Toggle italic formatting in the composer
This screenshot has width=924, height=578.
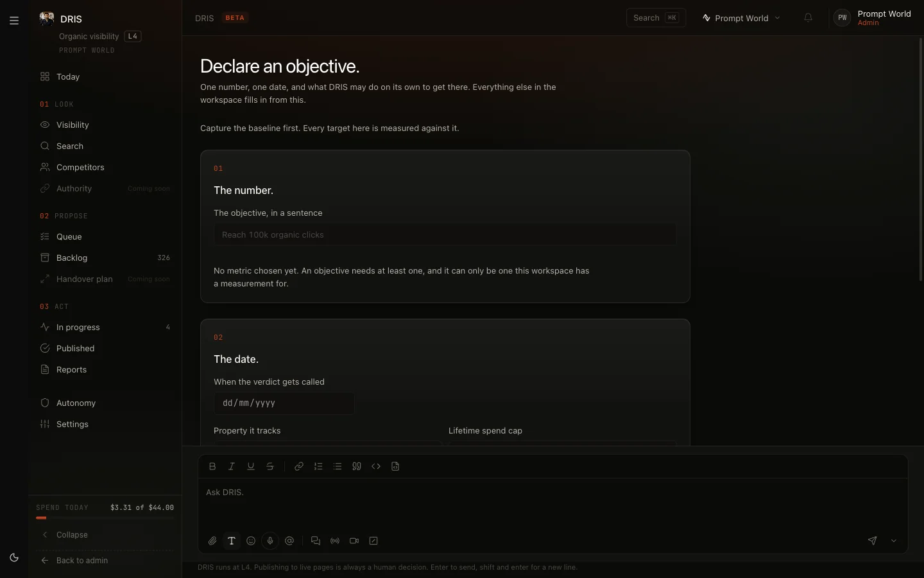point(232,466)
